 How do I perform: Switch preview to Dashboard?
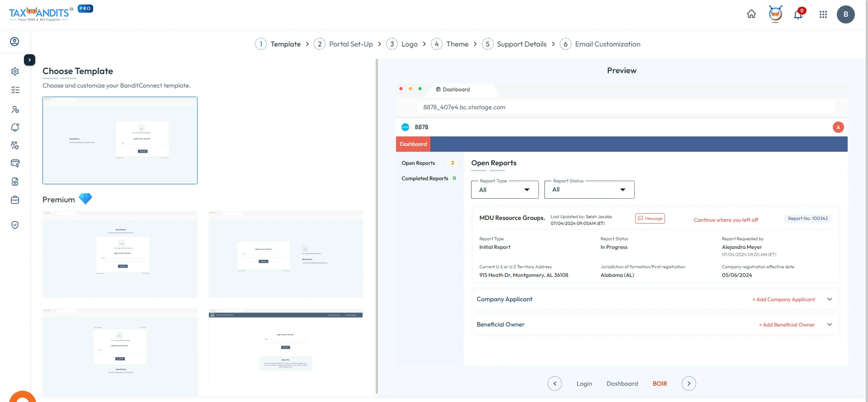(622, 384)
